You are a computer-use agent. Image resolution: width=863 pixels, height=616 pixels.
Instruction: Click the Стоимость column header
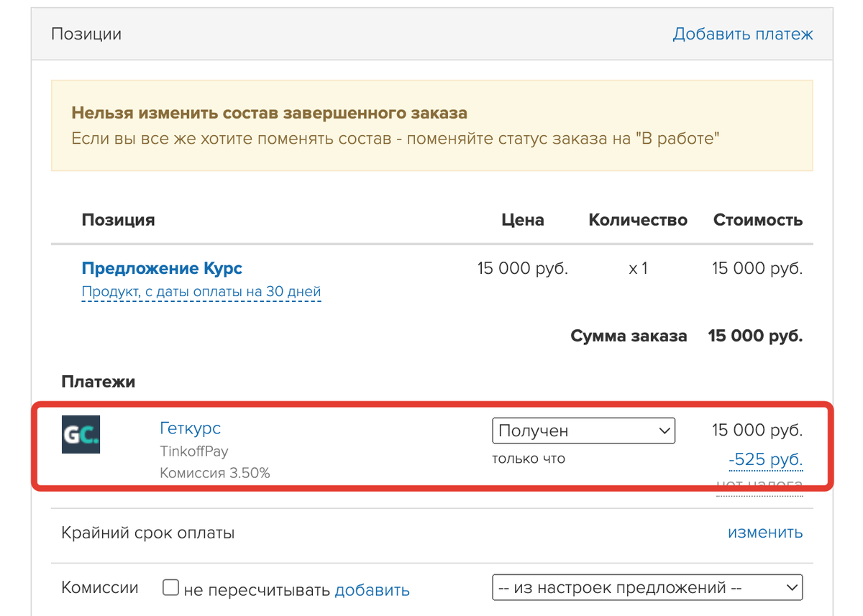758,220
